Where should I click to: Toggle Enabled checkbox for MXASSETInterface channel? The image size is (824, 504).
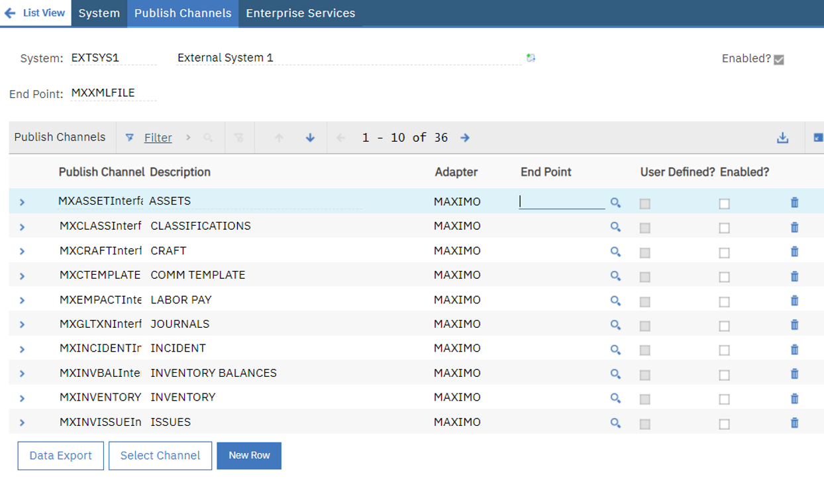point(724,202)
